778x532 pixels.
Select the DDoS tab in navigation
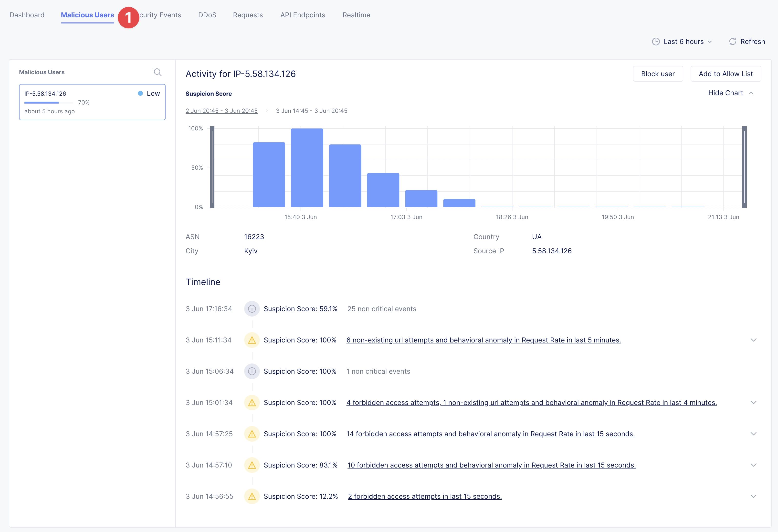coord(207,15)
